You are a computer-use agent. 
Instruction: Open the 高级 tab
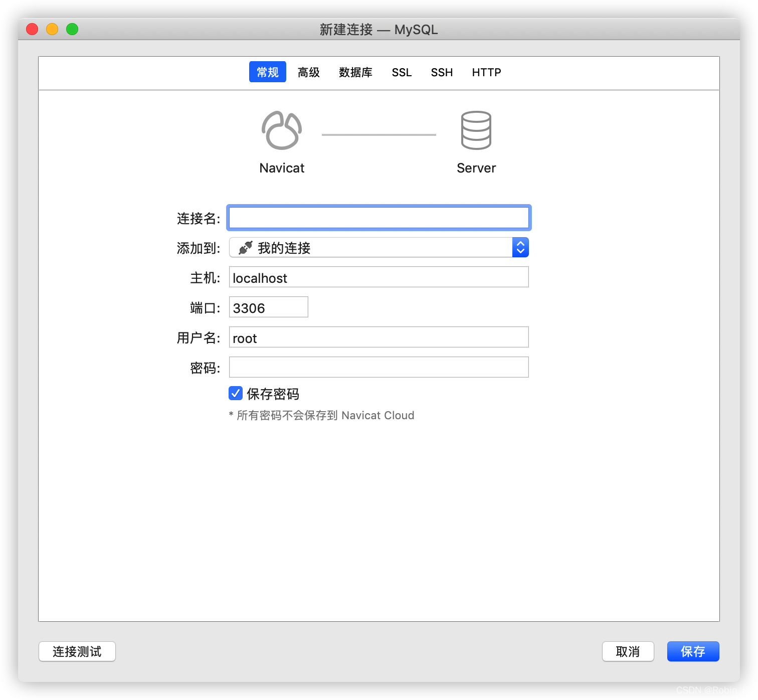pos(309,72)
